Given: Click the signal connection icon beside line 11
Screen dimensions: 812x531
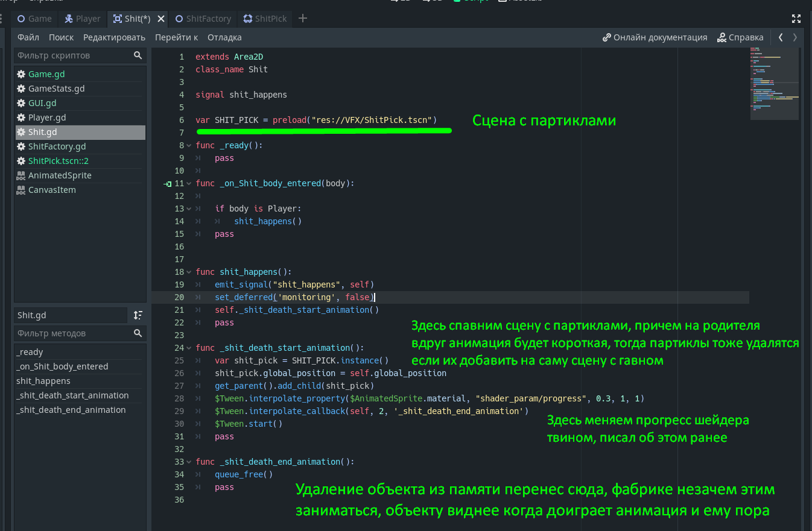Looking at the screenshot, I should coord(168,184).
